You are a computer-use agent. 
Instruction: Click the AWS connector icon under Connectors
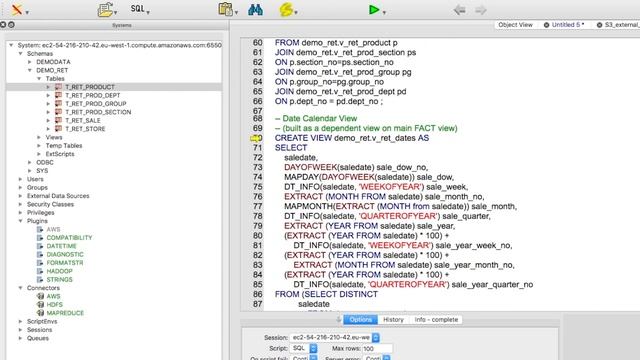click(x=40, y=296)
